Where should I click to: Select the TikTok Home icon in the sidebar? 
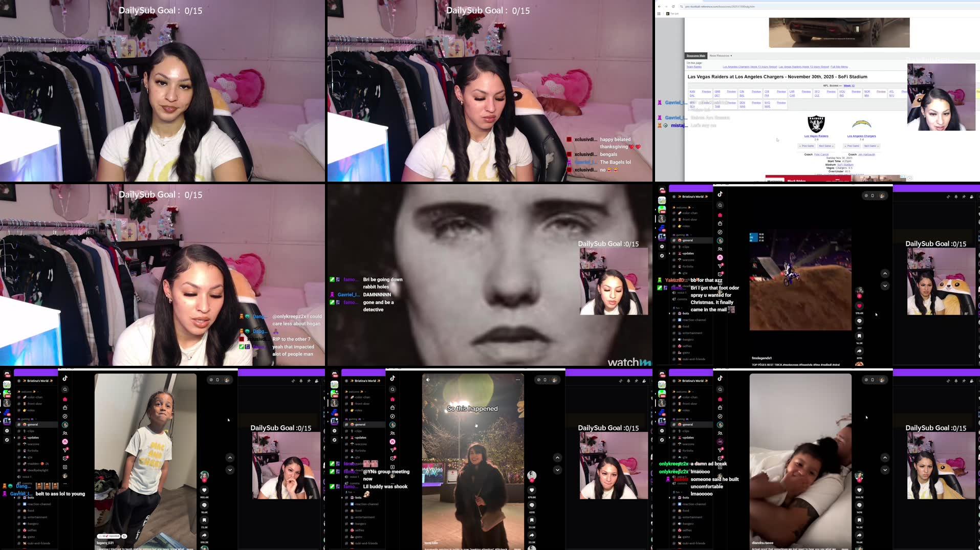pyautogui.click(x=721, y=214)
